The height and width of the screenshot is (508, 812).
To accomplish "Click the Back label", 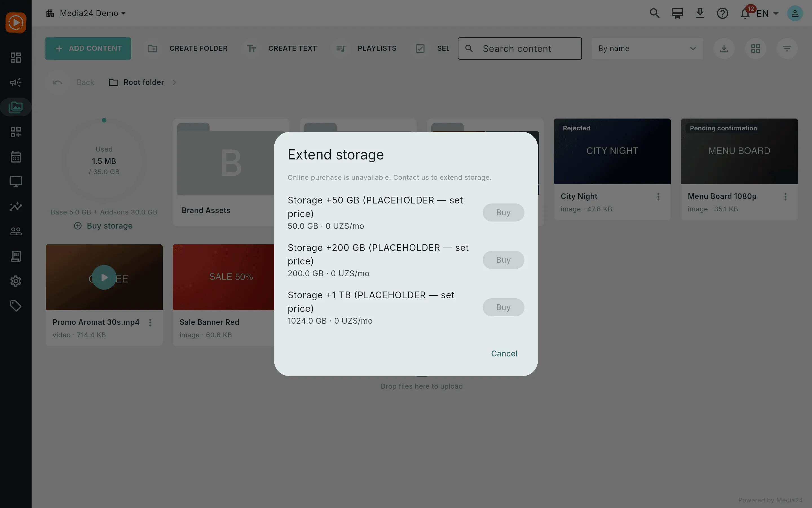I will [85, 82].
